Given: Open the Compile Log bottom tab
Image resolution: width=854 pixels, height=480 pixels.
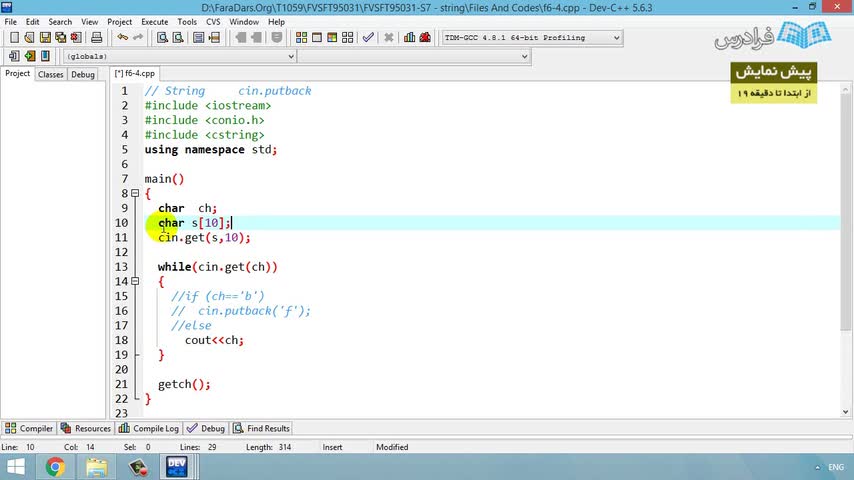Looking at the screenshot, I should (x=149, y=428).
